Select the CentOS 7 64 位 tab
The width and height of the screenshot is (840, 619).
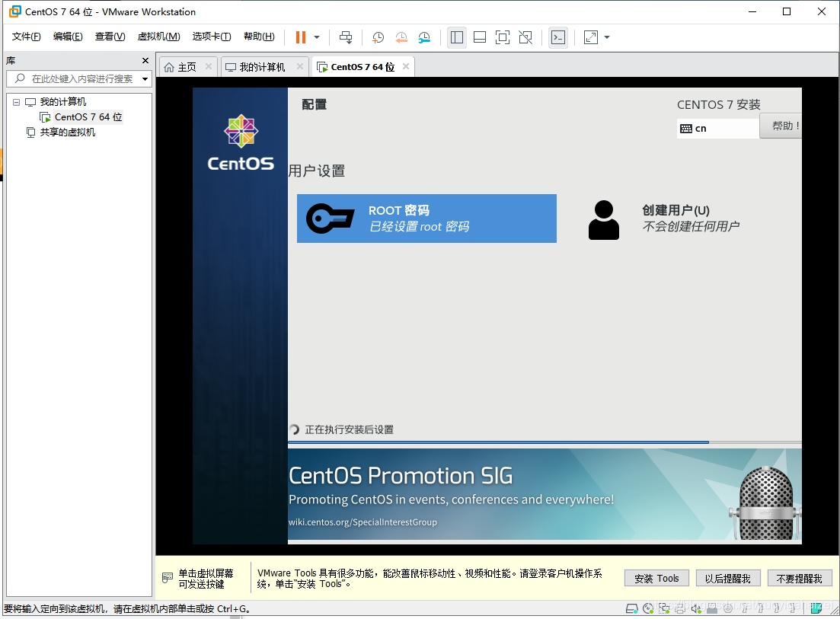pos(363,67)
